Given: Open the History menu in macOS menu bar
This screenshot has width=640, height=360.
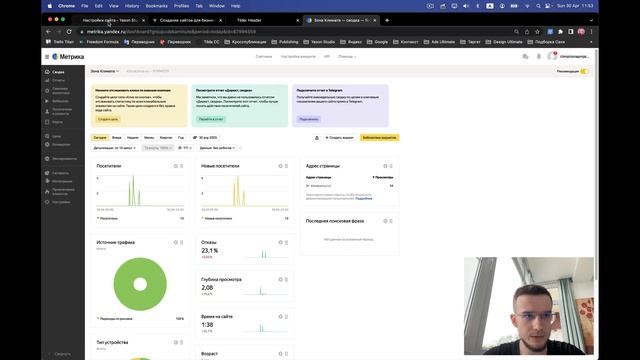Looking at the screenshot, I should click(132, 6).
